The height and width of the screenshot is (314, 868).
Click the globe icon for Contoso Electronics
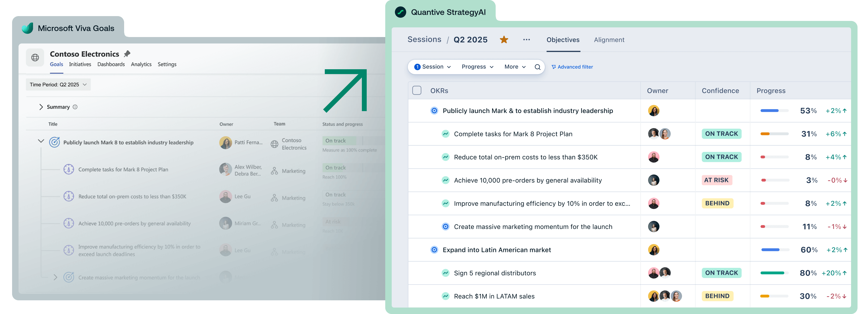point(35,57)
